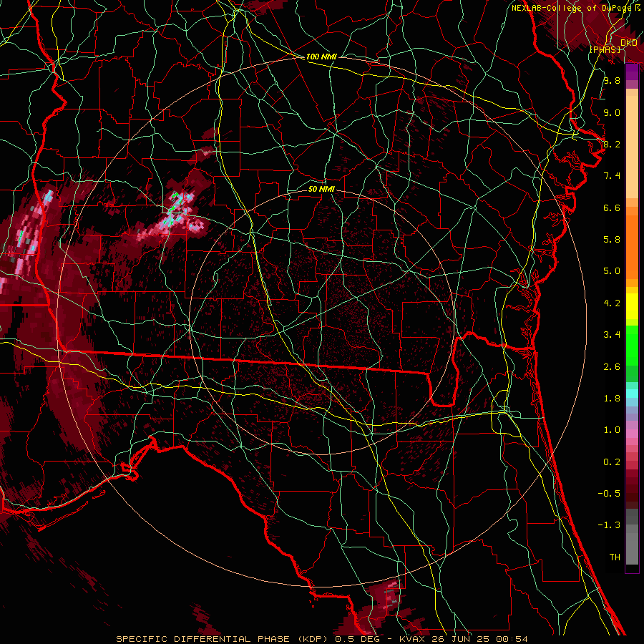The width and height of the screenshot is (644, 644).
Task: Click the "NEXLAB-College of DuPage" header text
Action: click(572, 8)
